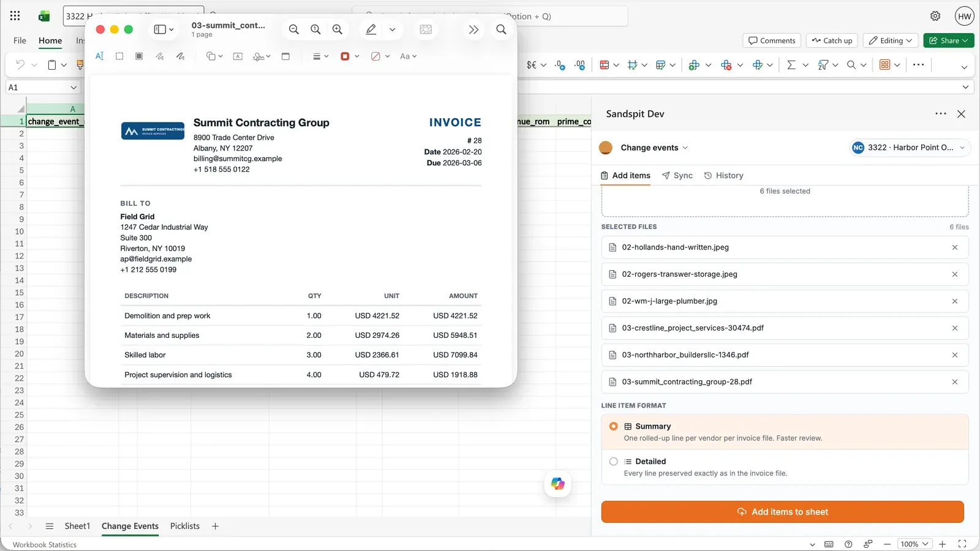
Task: Open text style Aa dropdown
Action: point(408,56)
